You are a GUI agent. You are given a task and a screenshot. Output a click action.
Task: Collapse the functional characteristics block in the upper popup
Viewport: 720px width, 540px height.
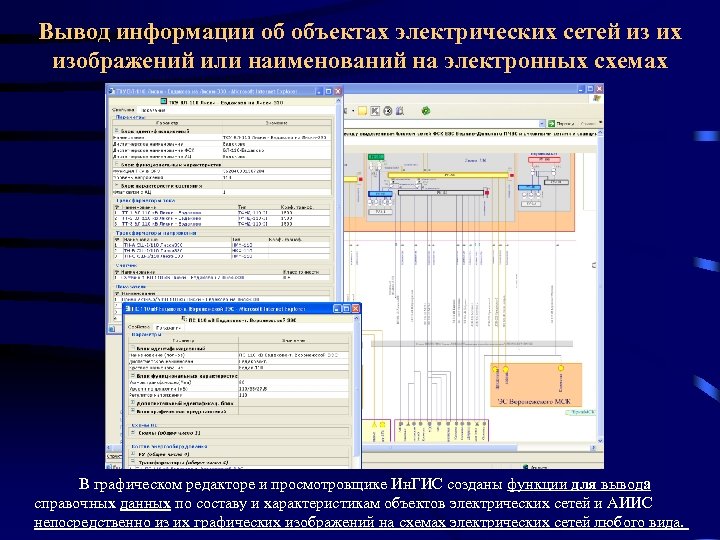pos(117,163)
